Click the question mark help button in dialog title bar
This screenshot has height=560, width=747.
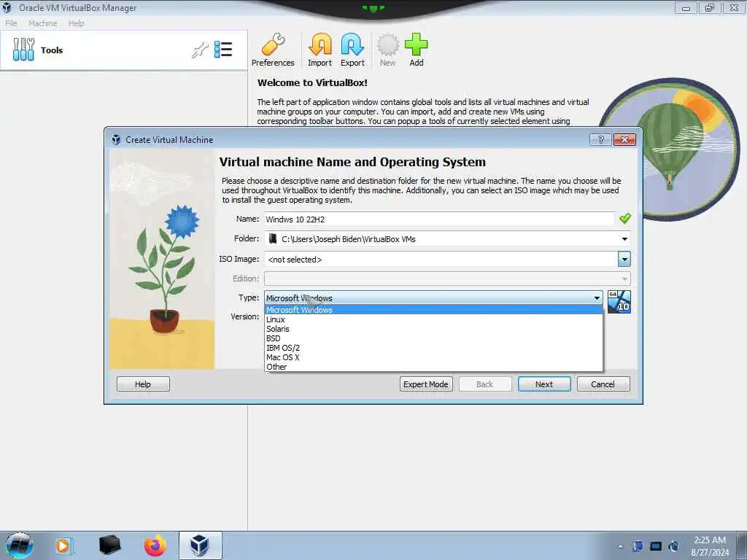(601, 139)
